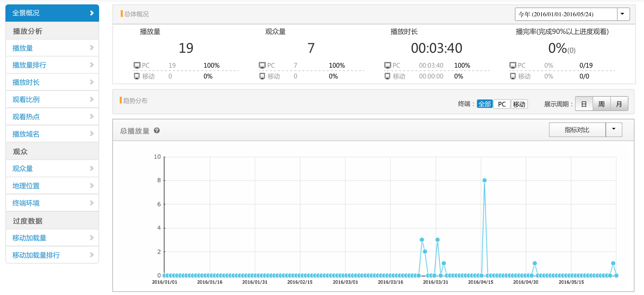Click the chevron arrow on 全景概况
644x295 pixels.
coord(92,13)
